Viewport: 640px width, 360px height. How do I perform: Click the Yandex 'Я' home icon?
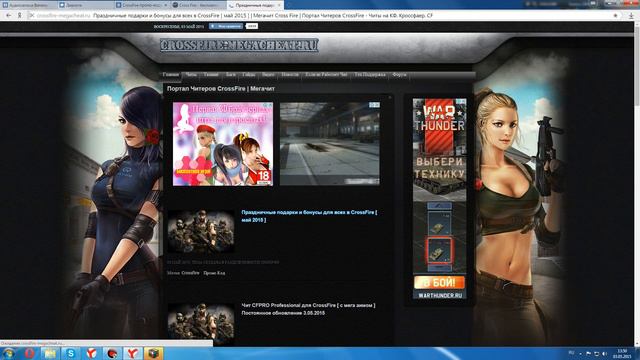[19, 16]
